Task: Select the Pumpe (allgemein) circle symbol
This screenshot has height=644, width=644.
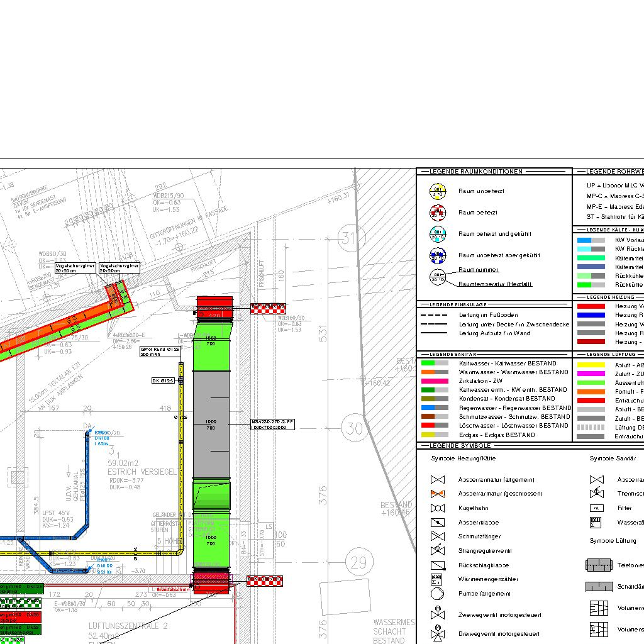Action: [438, 594]
